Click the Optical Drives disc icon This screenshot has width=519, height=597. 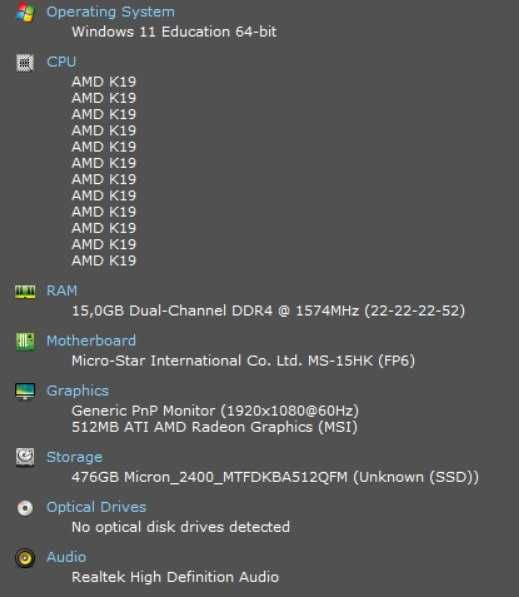pos(25,508)
